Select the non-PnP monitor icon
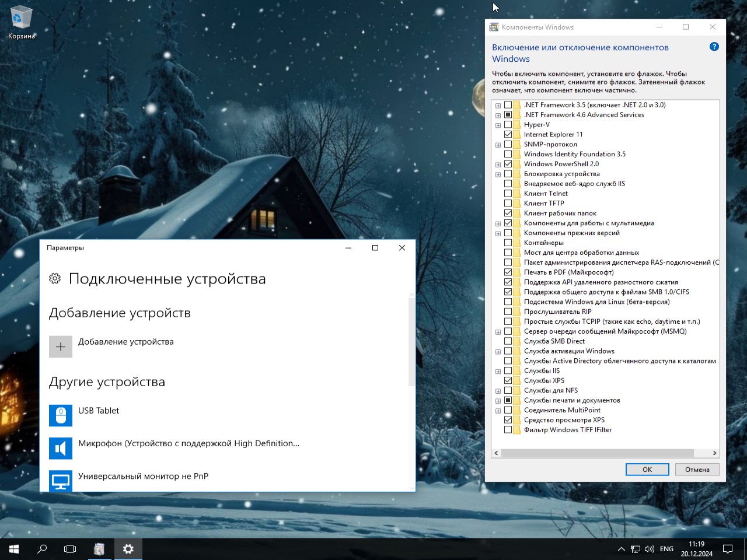This screenshot has width=747, height=560. coord(61,481)
